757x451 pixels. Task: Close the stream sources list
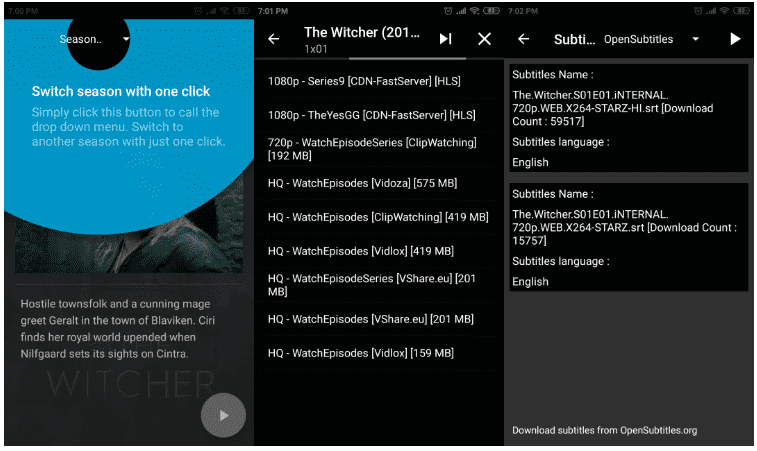[485, 39]
